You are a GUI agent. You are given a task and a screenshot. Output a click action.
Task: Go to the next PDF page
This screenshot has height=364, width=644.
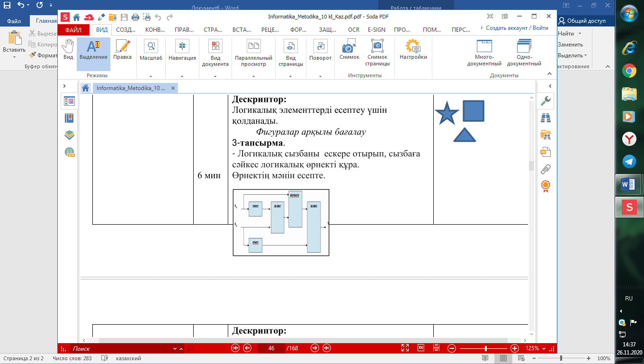[314, 348]
